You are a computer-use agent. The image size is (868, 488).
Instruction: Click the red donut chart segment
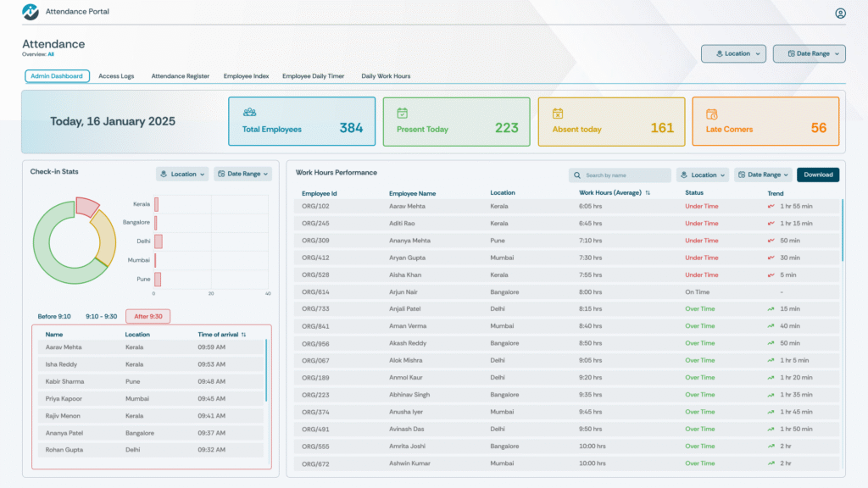(86, 206)
